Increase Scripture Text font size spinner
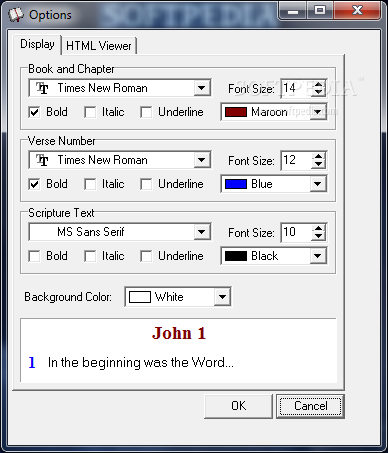388x453 pixels. pos(319,228)
